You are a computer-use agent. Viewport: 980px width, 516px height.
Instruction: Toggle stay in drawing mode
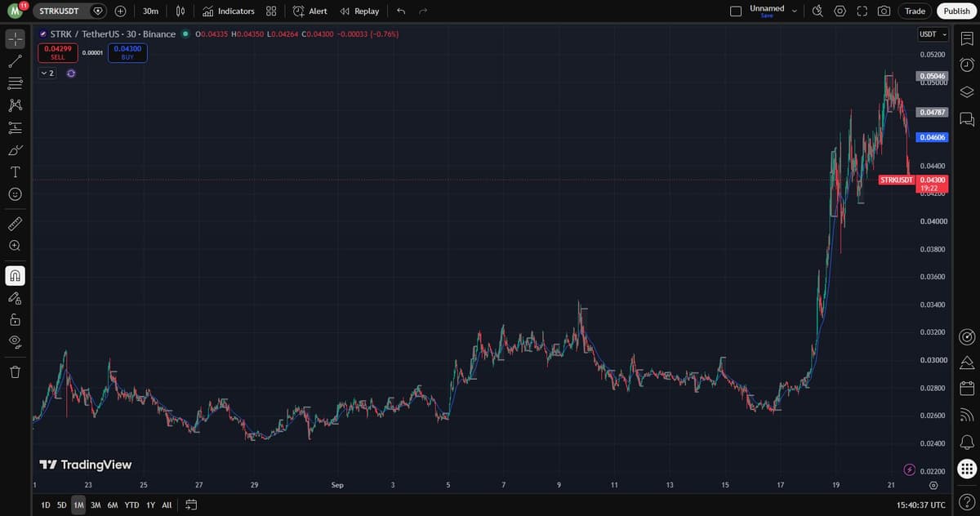pos(15,297)
